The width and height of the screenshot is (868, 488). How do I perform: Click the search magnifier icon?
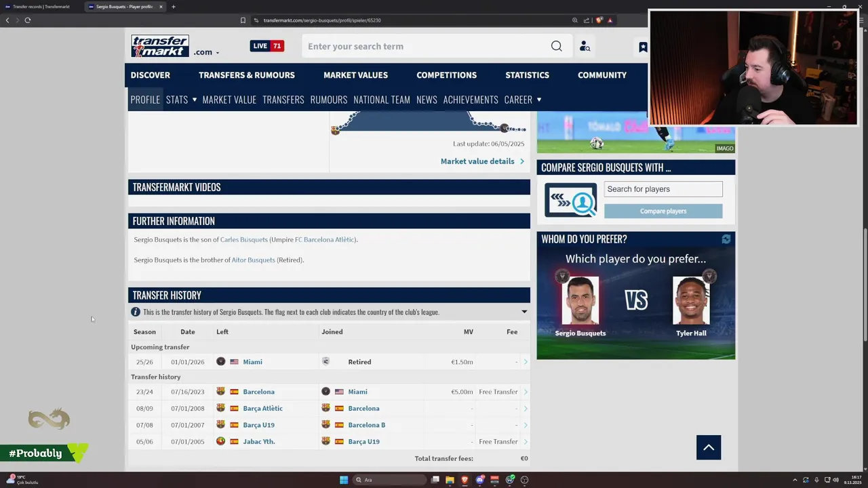pyautogui.click(x=556, y=46)
